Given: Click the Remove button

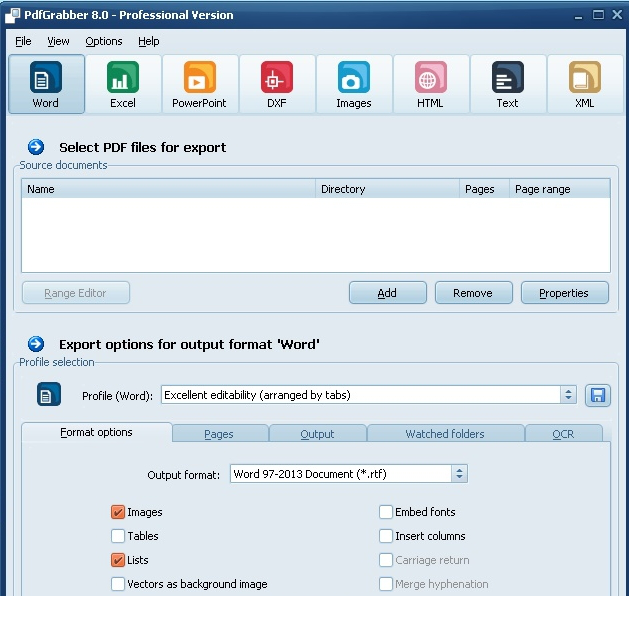Looking at the screenshot, I should [x=473, y=293].
